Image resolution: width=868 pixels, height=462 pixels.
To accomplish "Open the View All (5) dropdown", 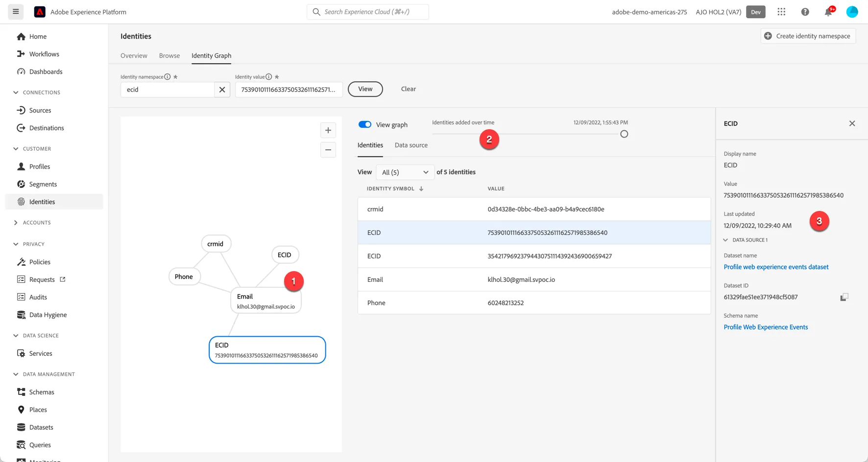I will point(405,172).
